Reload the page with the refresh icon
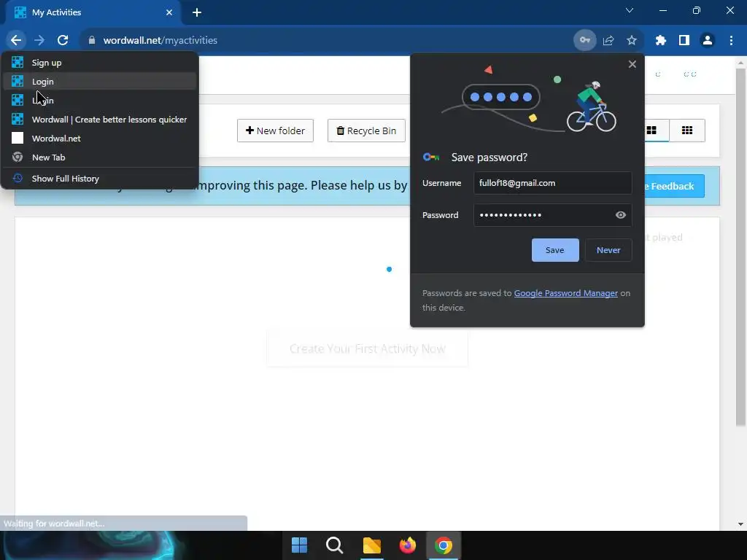Viewport: 747px width, 560px height. (63, 41)
